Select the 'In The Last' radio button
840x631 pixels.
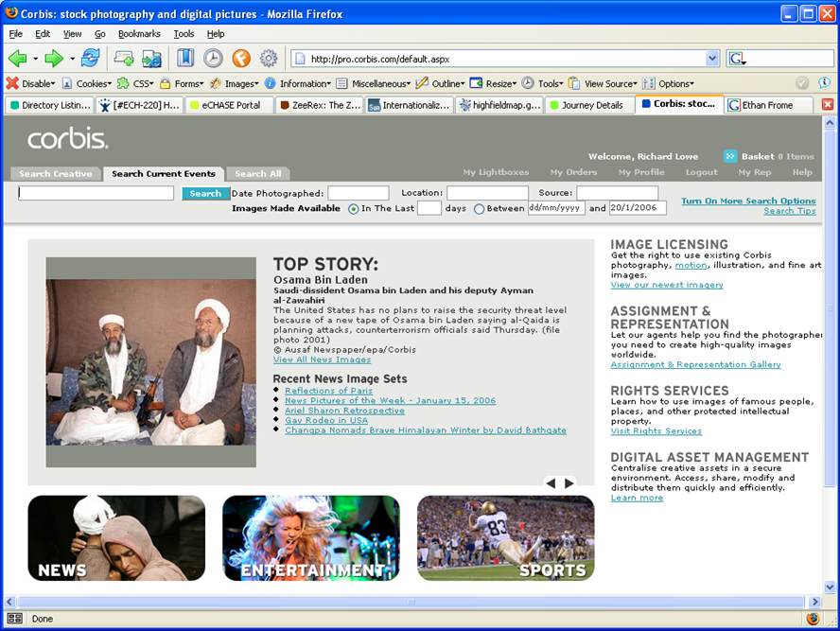tap(354, 209)
